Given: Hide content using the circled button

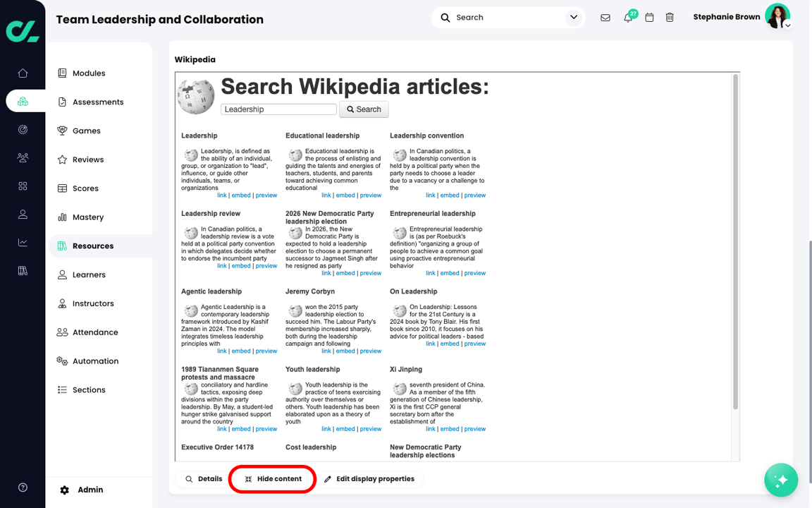Looking at the screenshot, I should [272, 478].
